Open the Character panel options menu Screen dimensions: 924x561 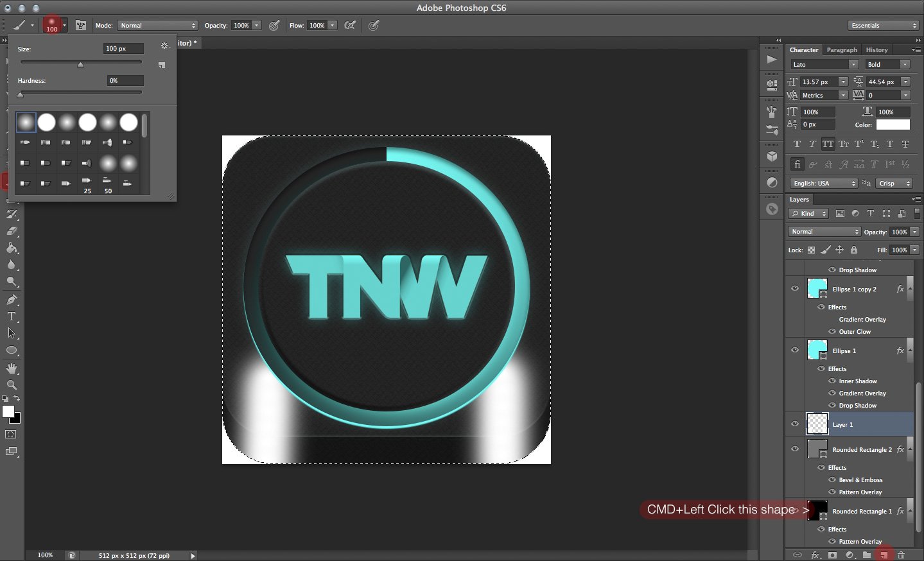pos(916,50)
